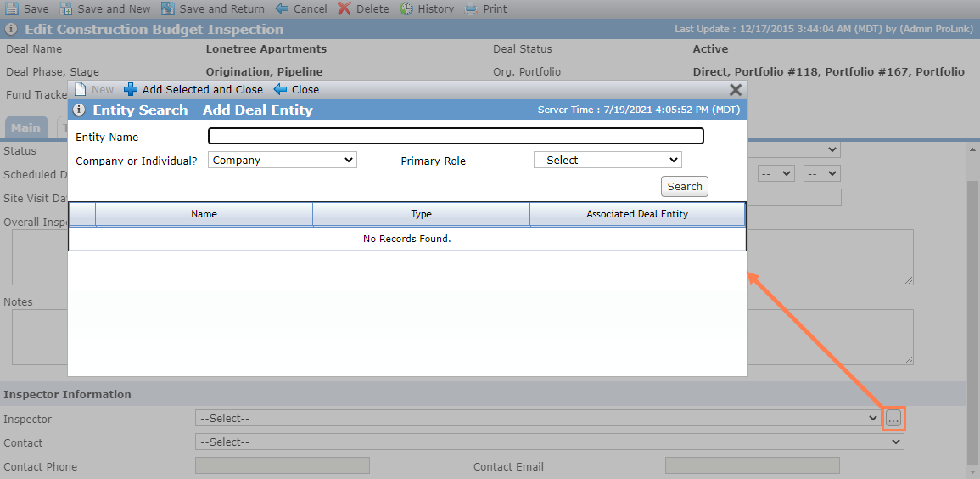Click the Search button
This screenshot has width=980, height=479.
685,186
